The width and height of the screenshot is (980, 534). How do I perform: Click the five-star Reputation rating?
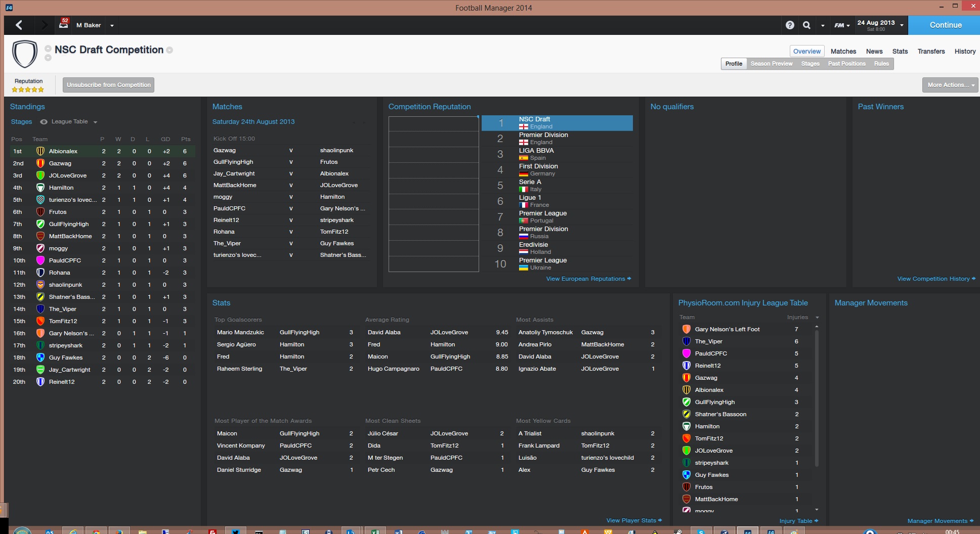[x=28, y=90]
